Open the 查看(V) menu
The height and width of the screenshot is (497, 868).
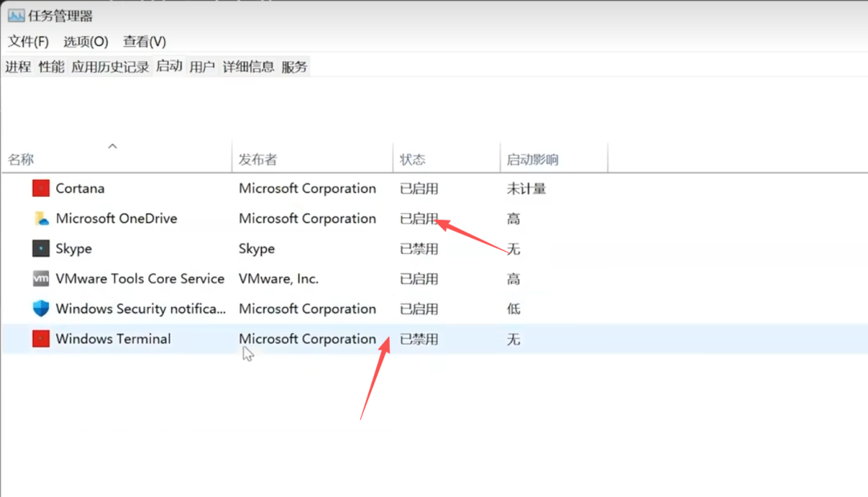(145, 41)
